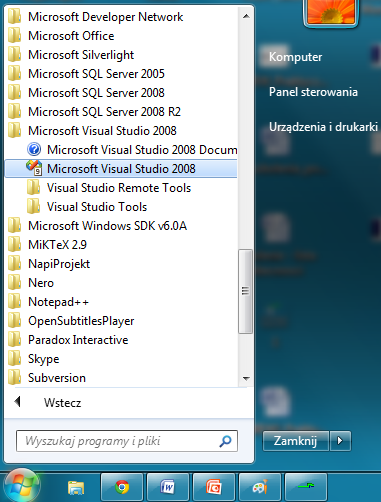Click the folder icon beside Skype
The width and height of the screenshot is (381, 502).
[15, 358]
